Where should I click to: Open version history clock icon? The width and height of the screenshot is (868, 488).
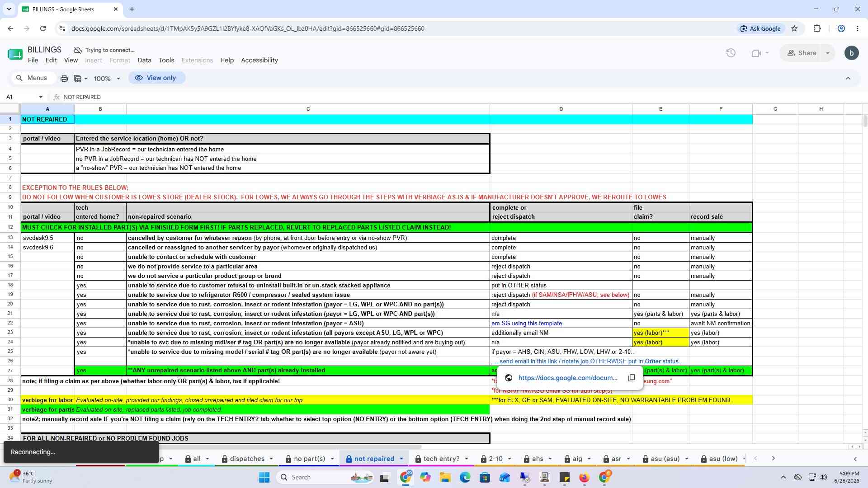[731, 53]
